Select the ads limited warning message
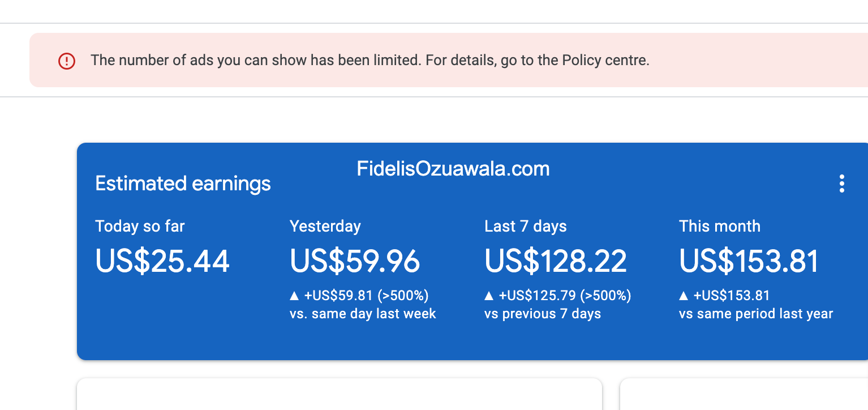868x410 pixels. tap(370, 60)
